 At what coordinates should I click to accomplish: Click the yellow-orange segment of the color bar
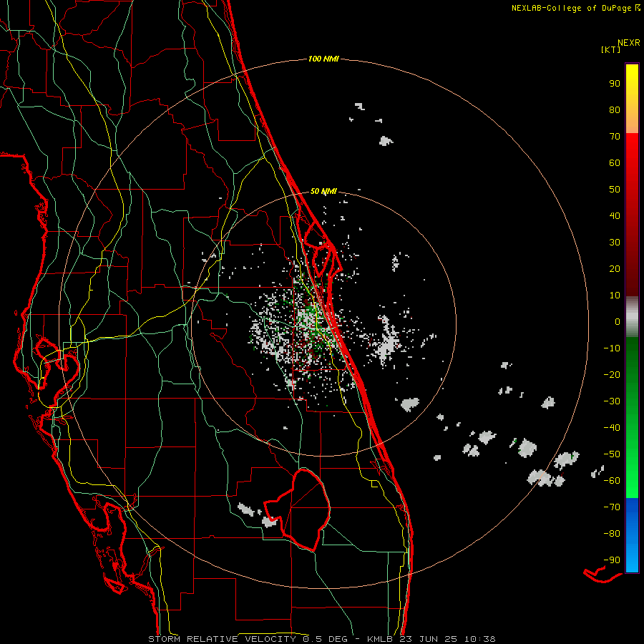click(632, 99)
